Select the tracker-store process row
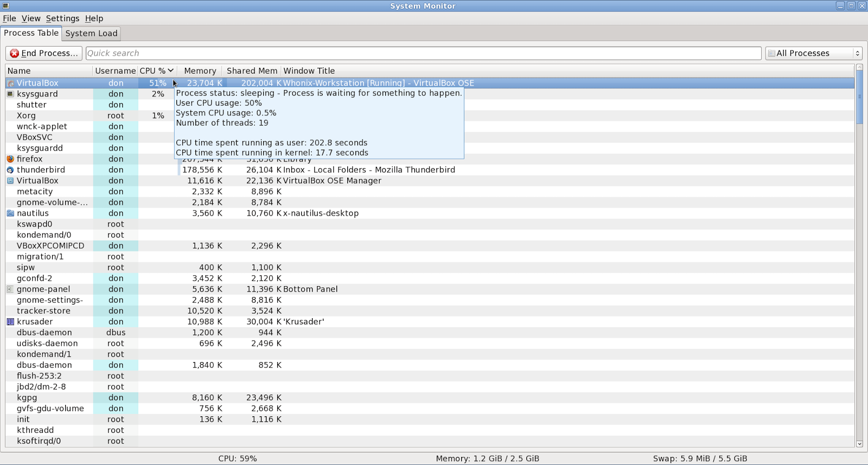The width and height of the screenshot is (868, 465). 430,311
